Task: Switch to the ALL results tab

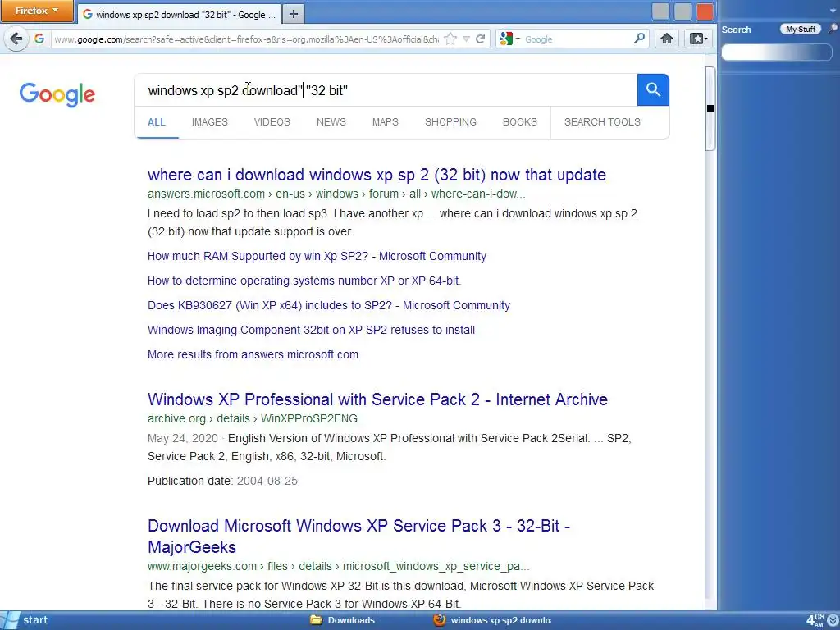Action: click(x=157, y=122)
